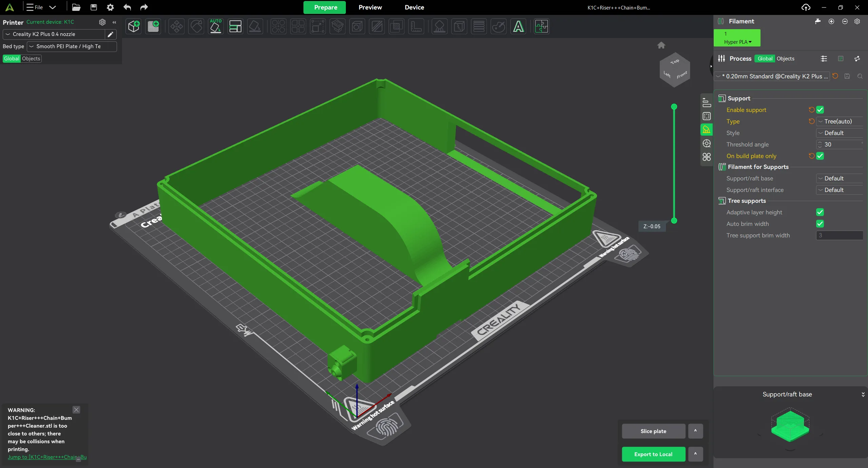Viewport: 868px width, 468px height.
Task: Open the support Type dropdown
Action: (x=840, y=121)
